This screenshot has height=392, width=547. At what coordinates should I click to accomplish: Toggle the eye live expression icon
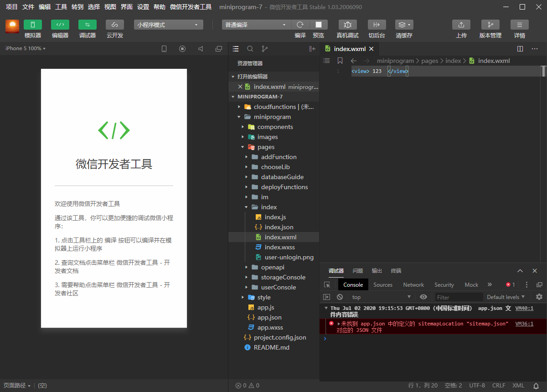[423, 297]
